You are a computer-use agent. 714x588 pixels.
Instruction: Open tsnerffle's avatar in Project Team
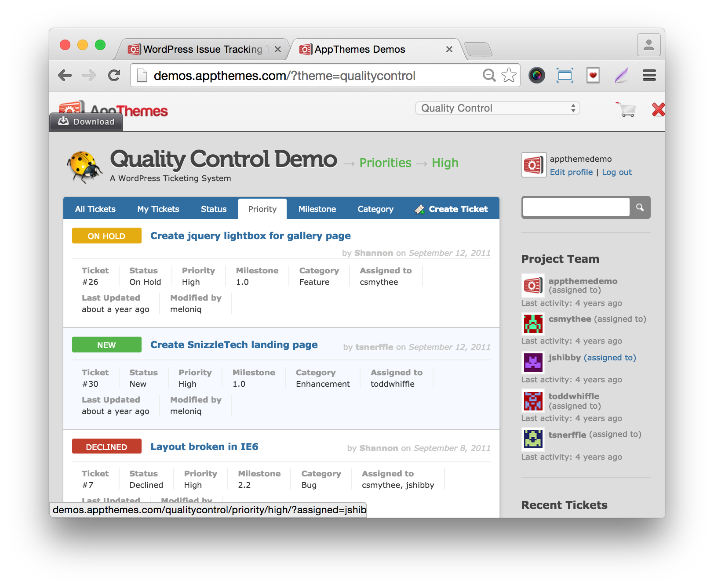(x=533, y=439)
